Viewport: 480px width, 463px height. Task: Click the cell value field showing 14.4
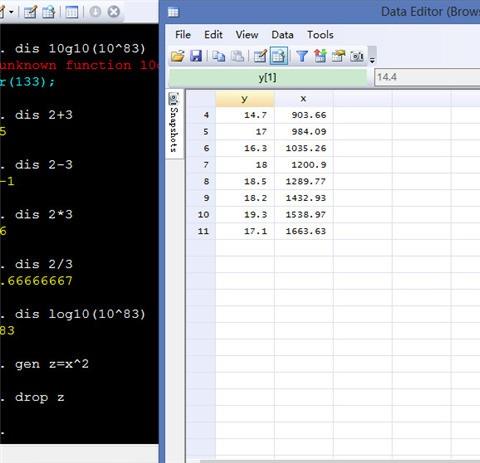tap(427, 77)
